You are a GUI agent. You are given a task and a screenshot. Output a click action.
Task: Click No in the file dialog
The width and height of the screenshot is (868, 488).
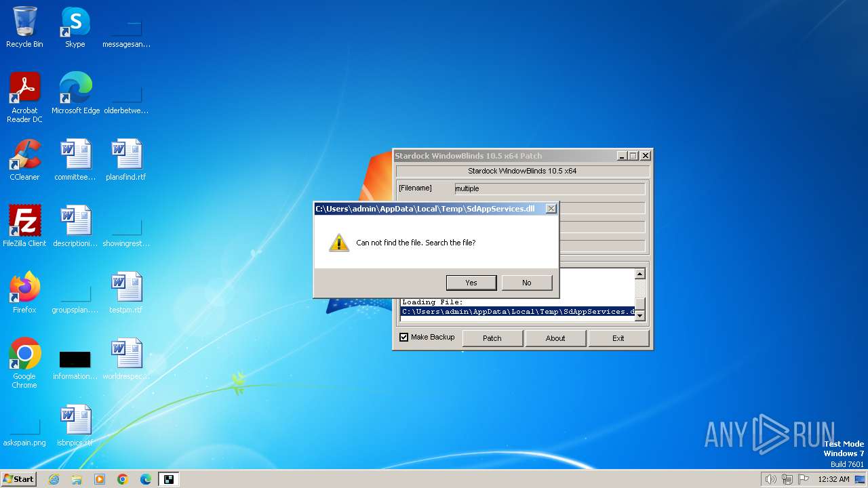[x=527, y=283]
